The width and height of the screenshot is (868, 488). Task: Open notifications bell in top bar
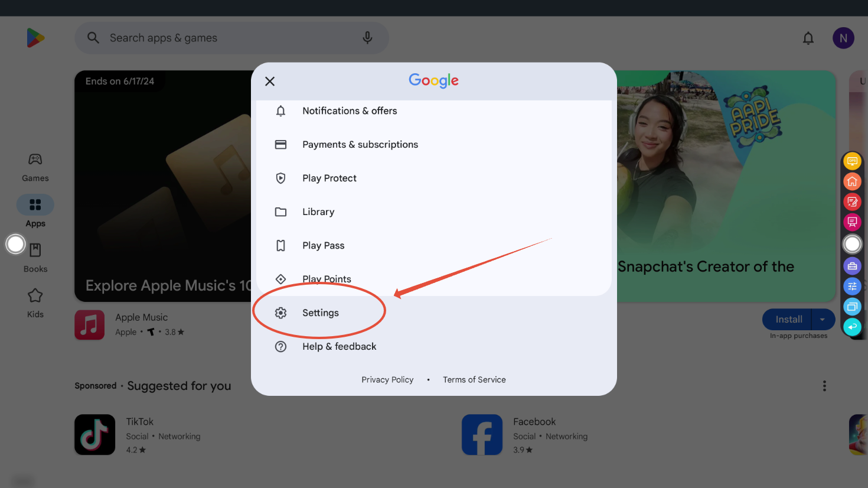tap(808, 38)
